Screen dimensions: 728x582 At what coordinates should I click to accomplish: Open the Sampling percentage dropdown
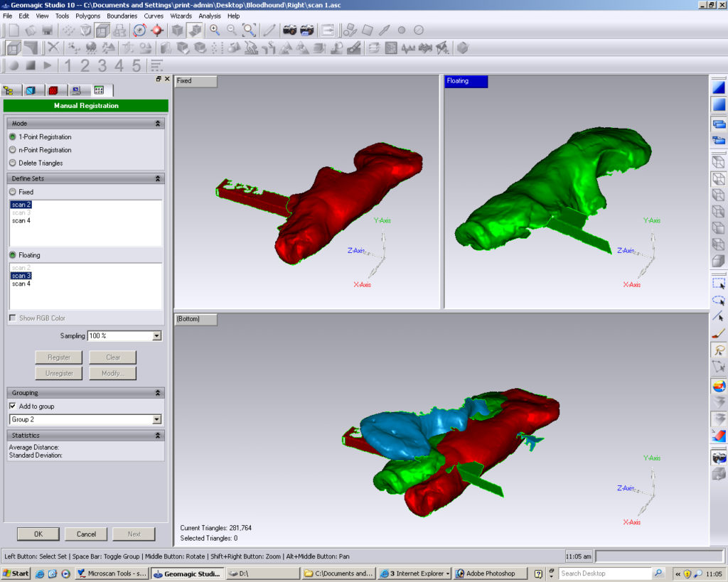(x=156, y=336)
